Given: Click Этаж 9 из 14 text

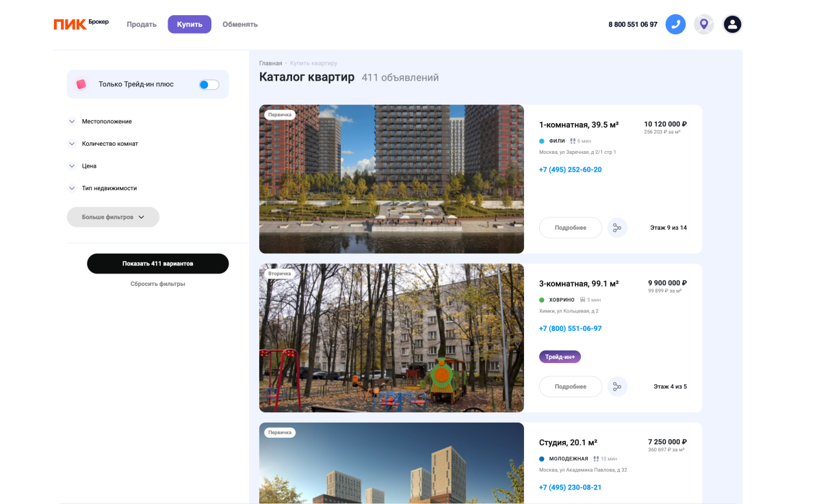Looking at the screenshot, I should click(x=668, y=228).
